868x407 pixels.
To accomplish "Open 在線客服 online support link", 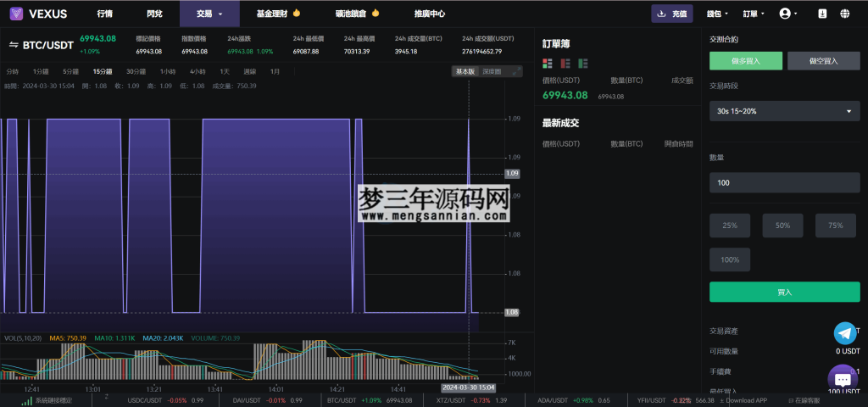I will click(x=804, y=400).
